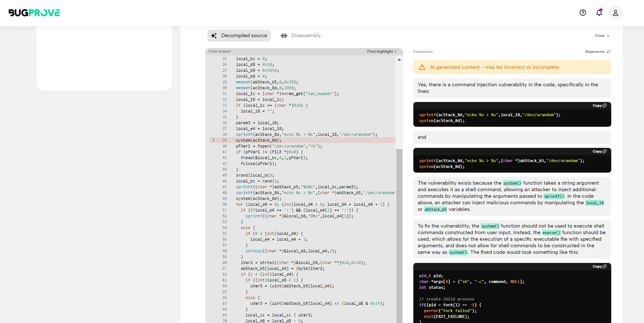Regenerate the AI explanation
This screenshot has height=323, width=644.
click(597, 52)
